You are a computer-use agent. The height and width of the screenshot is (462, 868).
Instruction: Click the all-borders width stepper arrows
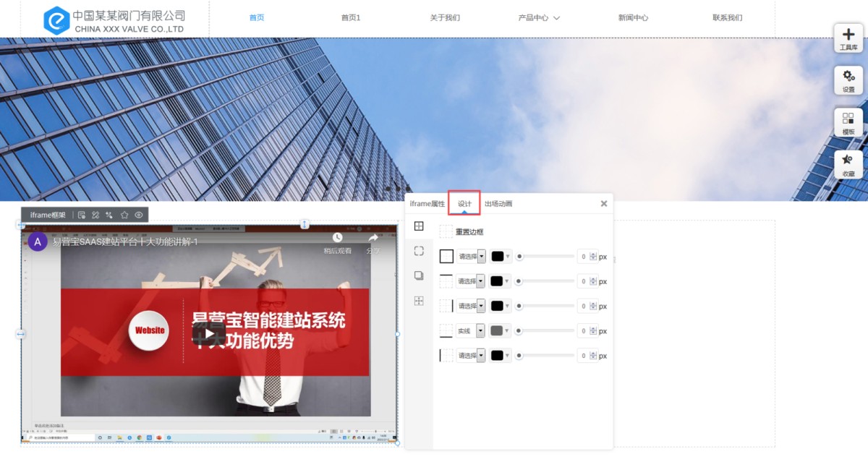tap(593, 256)
